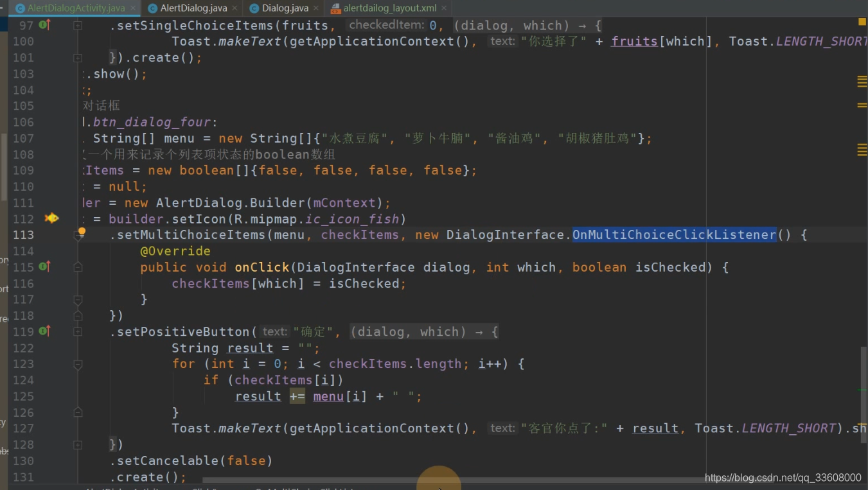Click the yellow light bulb intention icon on line 113
Image resolution: width=868 pixels, height=490 pixels.
pos(82,232)
